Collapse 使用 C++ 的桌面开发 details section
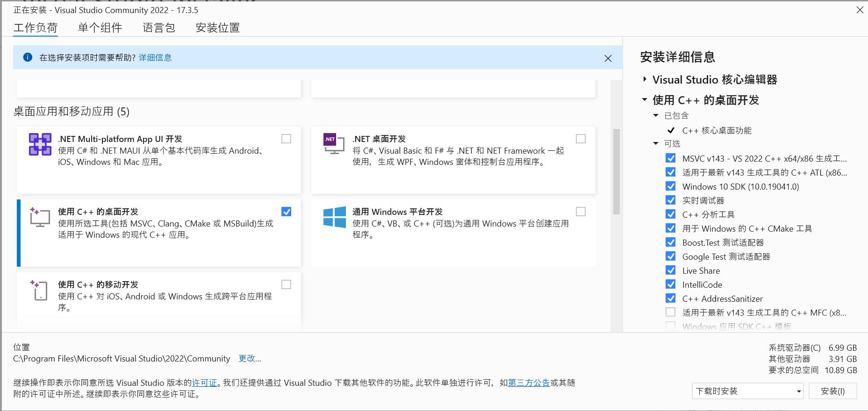The image size is (868, 411). [x=645, y=99]
